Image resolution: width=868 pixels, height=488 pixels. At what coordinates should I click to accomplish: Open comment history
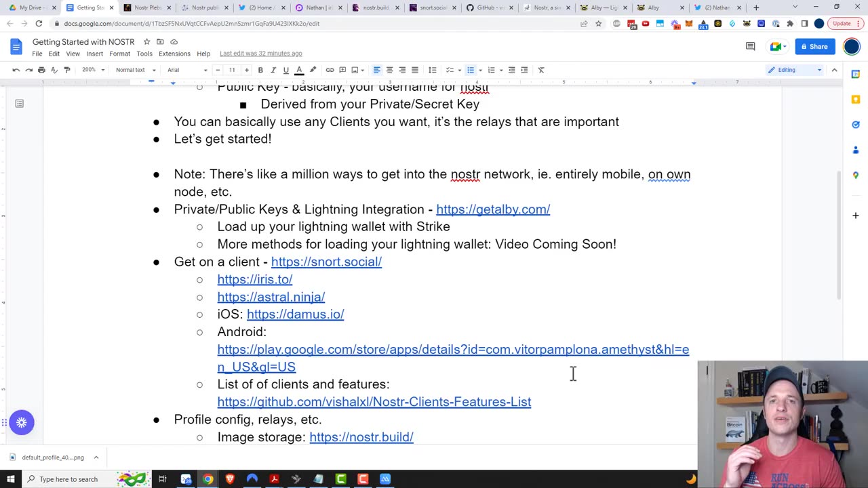point(750,47)
